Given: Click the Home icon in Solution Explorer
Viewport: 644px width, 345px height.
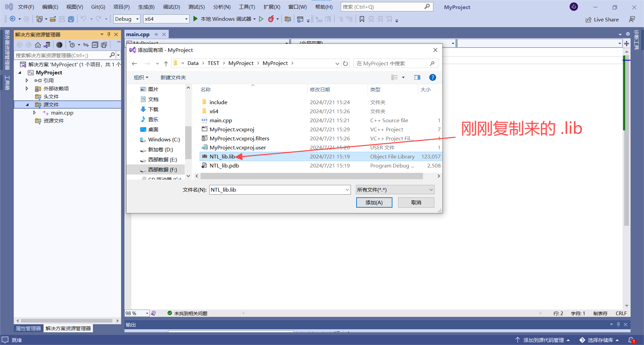Looking at the screenshot, I should pos(38,45).
